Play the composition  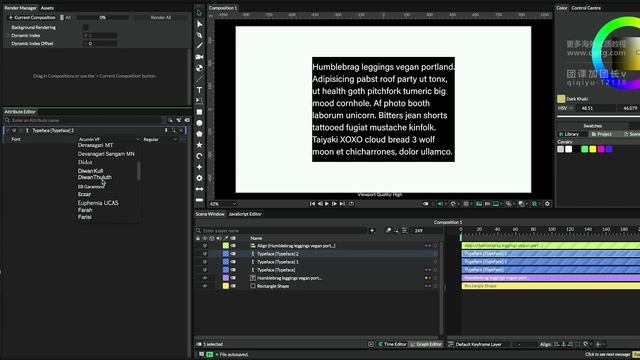[327, 204]
